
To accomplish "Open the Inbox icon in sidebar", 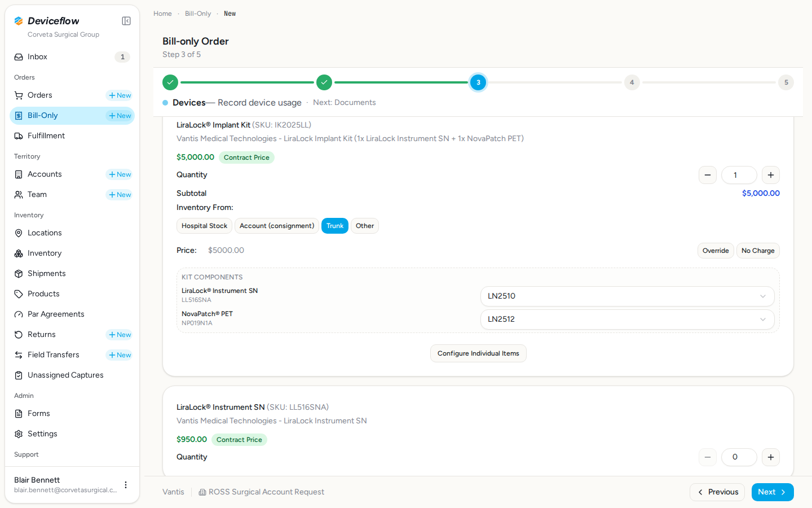I will (19, 57).
